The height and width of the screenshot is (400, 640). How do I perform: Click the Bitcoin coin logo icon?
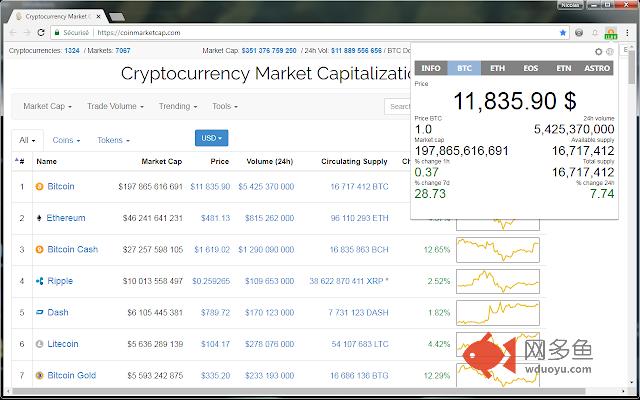[40, 187]
